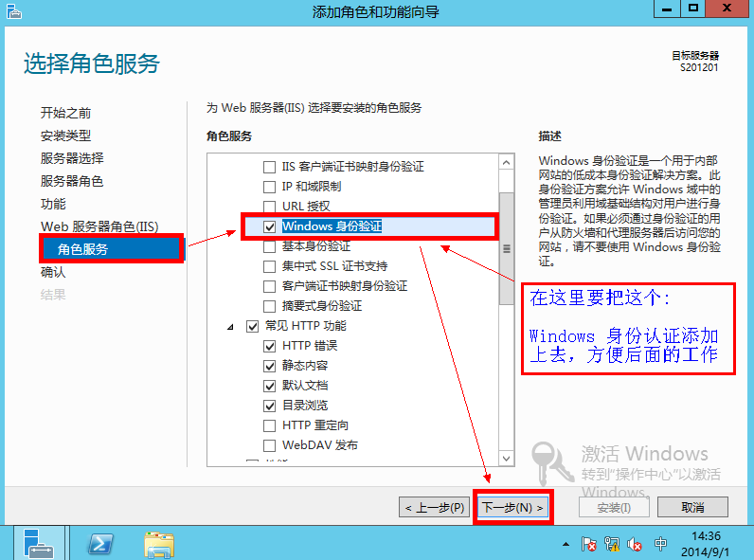
Task: Minimize the wizard window
Action: pyautogui.click(x=667, y=9)
